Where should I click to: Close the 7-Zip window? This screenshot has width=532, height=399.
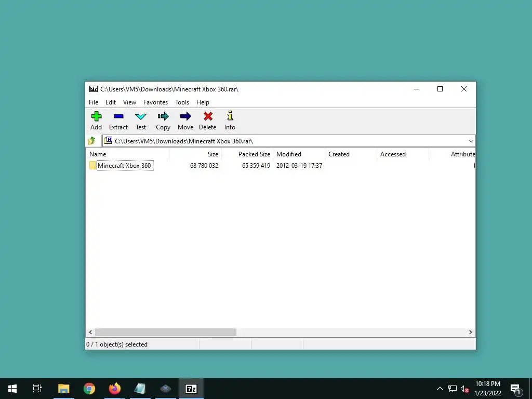(464, 89)
